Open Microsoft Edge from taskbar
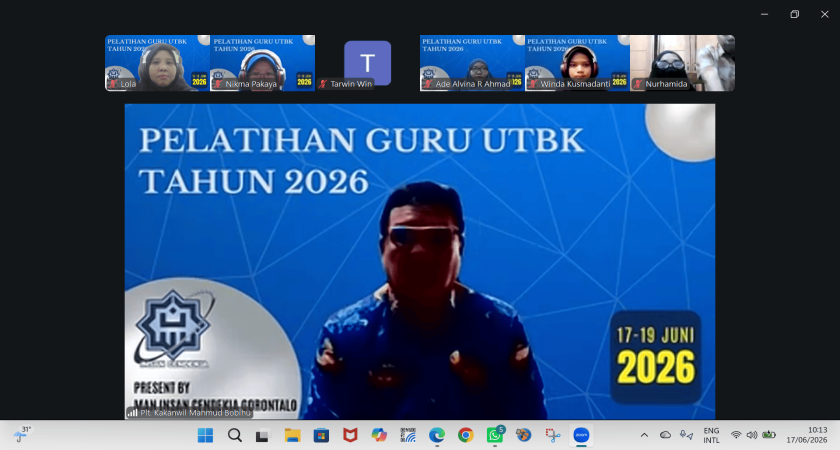 point(437,435)
